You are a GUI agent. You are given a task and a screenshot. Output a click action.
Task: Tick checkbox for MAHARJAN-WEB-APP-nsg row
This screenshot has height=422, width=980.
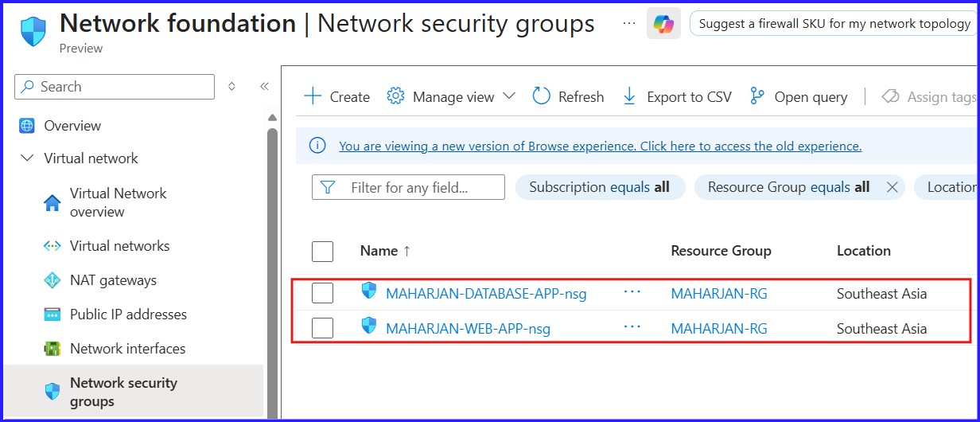[322, 328]
